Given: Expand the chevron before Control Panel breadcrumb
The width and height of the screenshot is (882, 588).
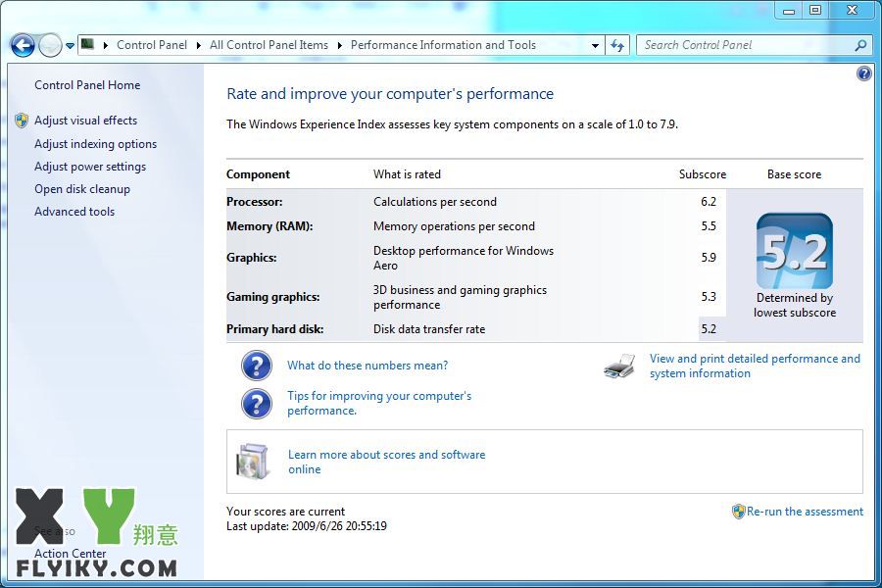Looking at the screenshot, I should (x=105, y=46).
